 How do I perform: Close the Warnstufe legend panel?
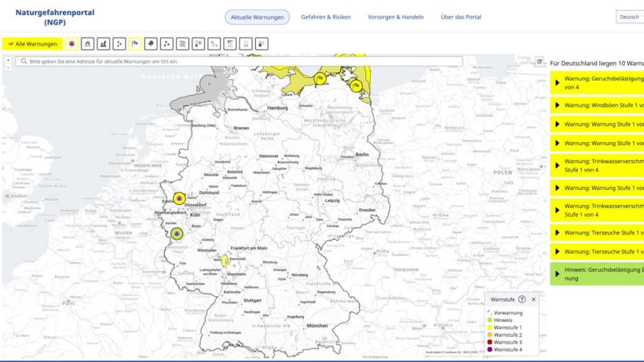[x=533, y=299]
